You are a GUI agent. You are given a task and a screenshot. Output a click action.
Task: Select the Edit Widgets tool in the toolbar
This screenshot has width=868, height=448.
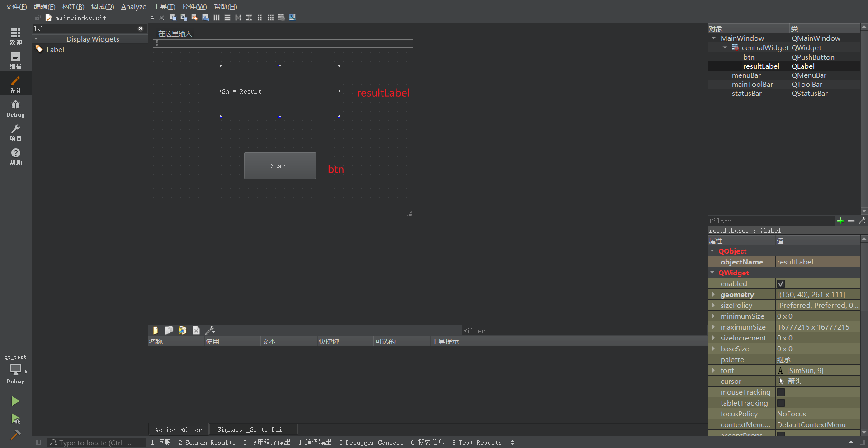[x=173, y=18]
